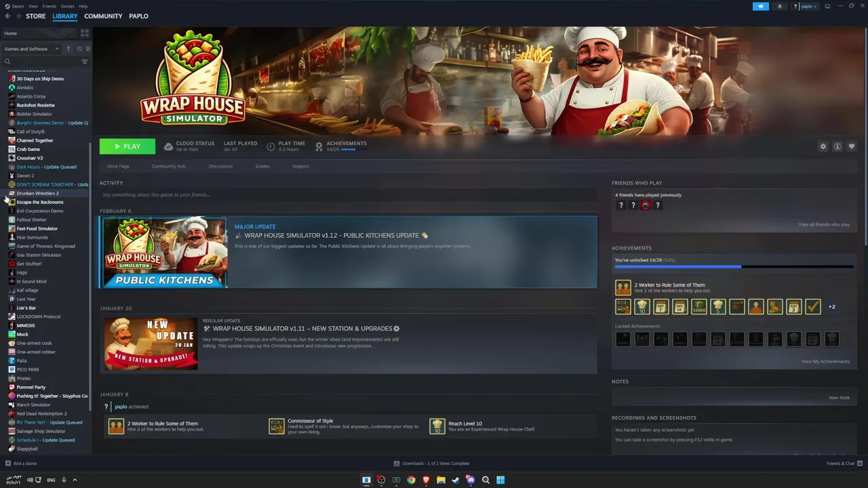Select Crab Game in library
The height and width of the screenshot is (488, 868).
click(x=28, y=149)
